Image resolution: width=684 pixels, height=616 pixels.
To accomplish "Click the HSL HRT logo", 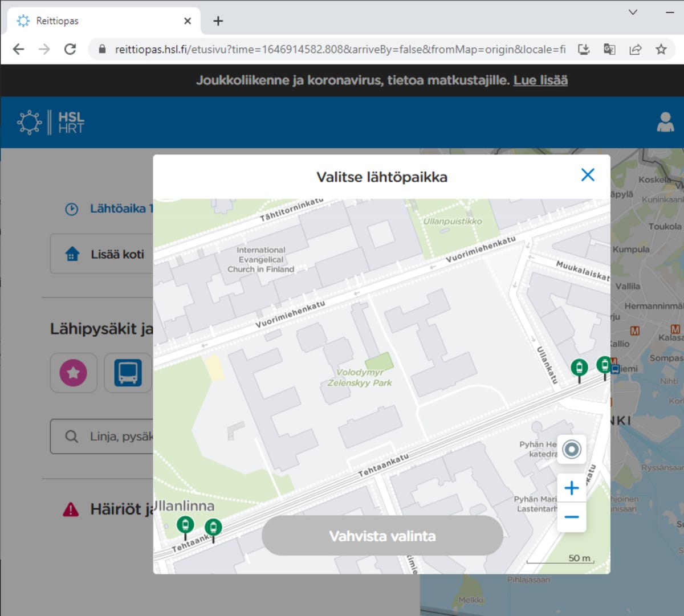I will 51,123.
